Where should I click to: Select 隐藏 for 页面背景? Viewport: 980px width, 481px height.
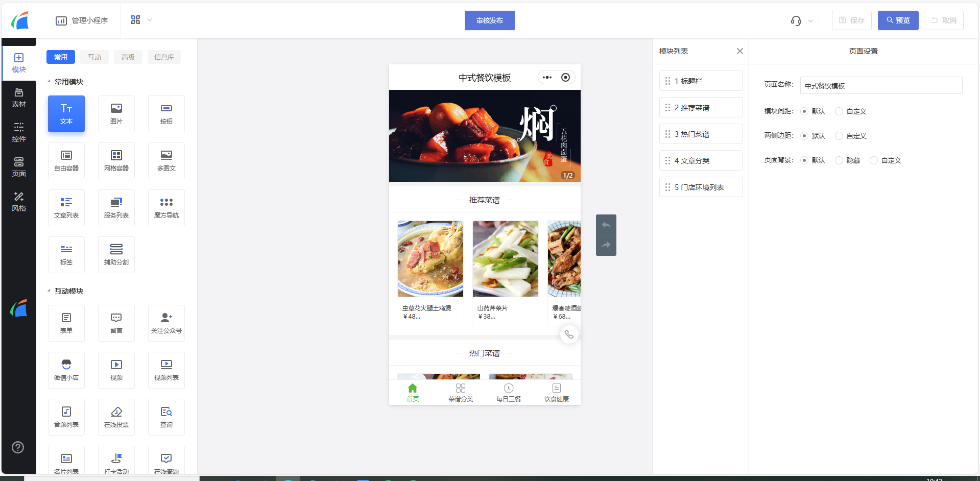coord(839,160)
